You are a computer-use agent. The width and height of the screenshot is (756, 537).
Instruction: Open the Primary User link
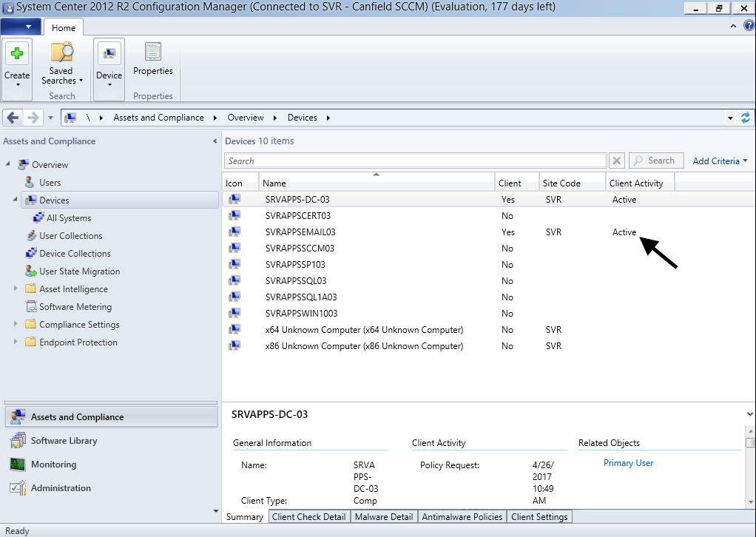[x=628, y=463]
